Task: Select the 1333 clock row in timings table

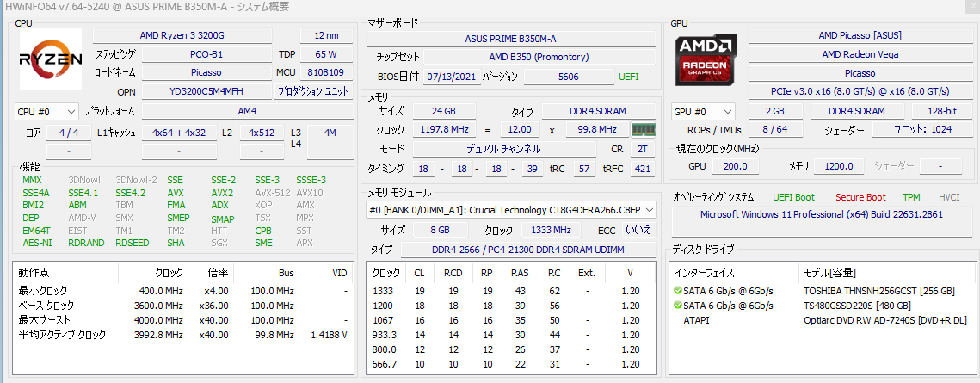Action: click(x=511, y=291)
